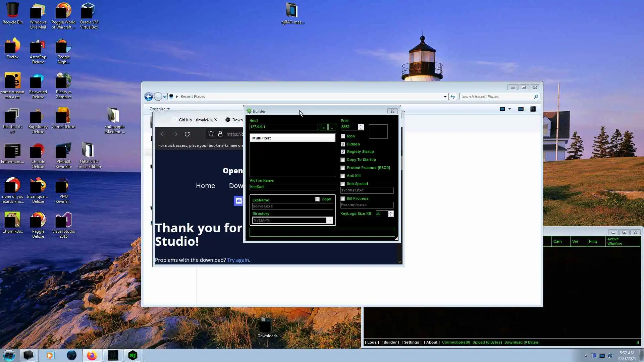Viewport: 644px width, 362px height.
Task: Click Explorer back navigation arrow
Action: [149, 97]
